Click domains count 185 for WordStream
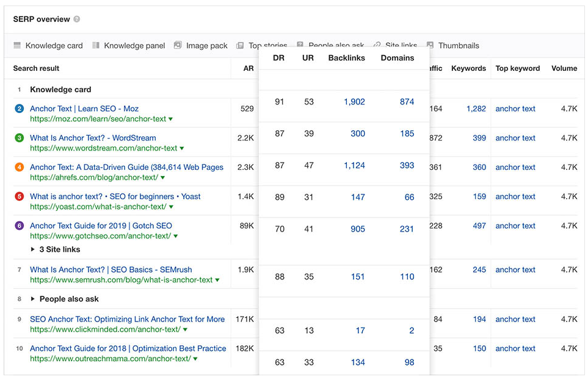588x382 pixels. point(407,134)
